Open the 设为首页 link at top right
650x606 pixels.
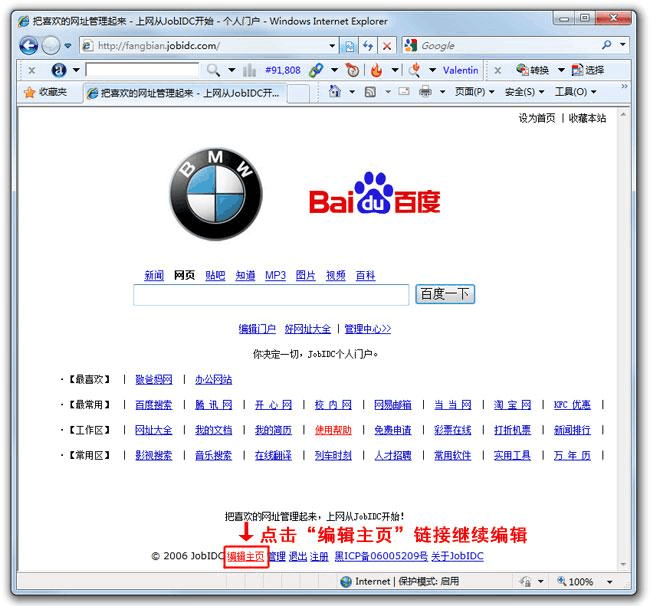536,118
